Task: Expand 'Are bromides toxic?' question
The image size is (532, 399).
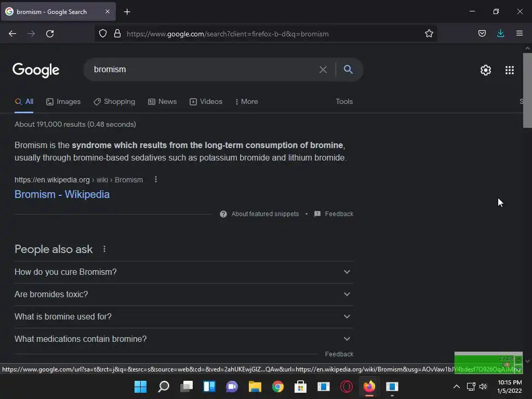Action: (x=184, y=295)
